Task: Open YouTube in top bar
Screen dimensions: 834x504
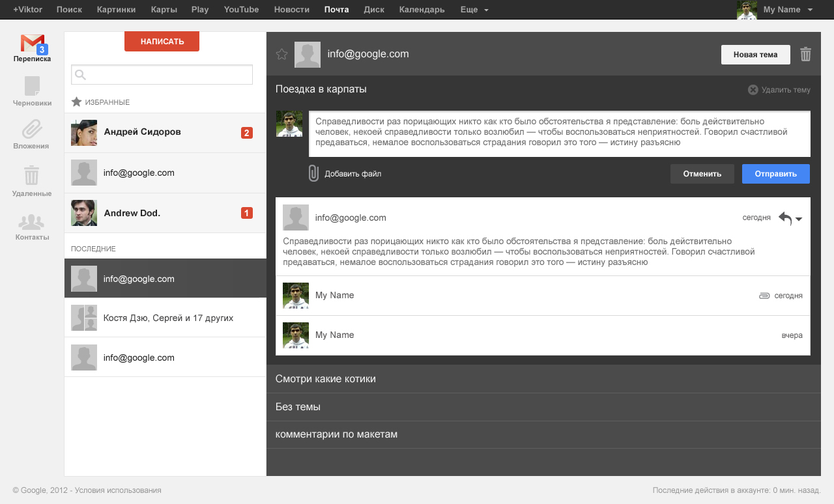Action: [x=241, y=10]
